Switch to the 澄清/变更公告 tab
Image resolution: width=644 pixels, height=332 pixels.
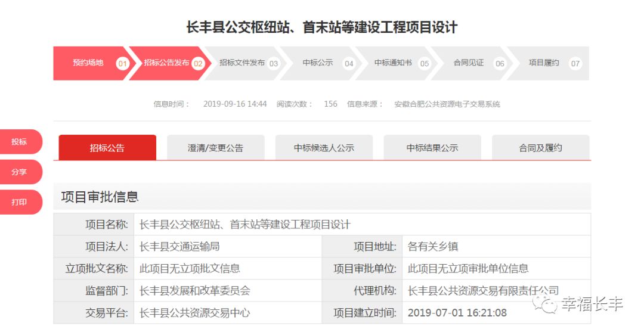(216, 148)
